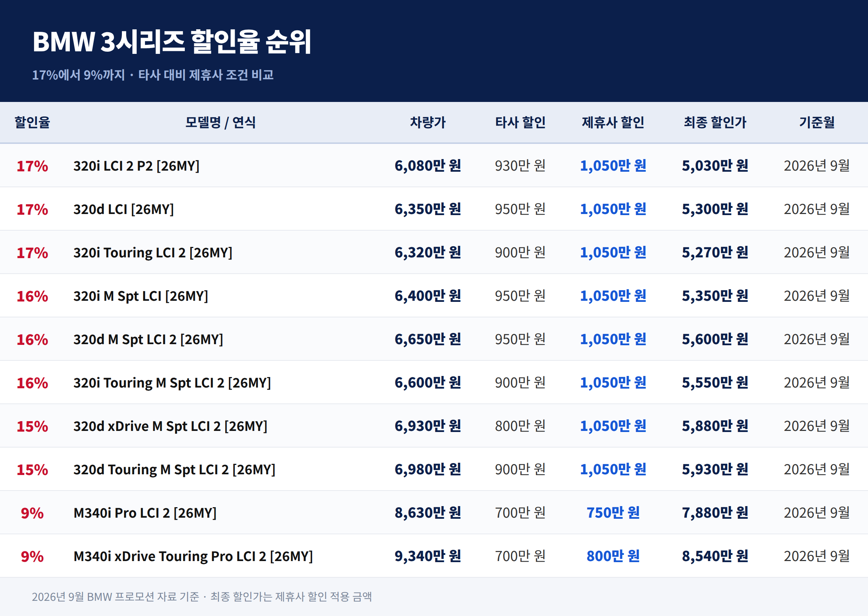Click vehicle price '6,350만 원'

coord(427,209)
